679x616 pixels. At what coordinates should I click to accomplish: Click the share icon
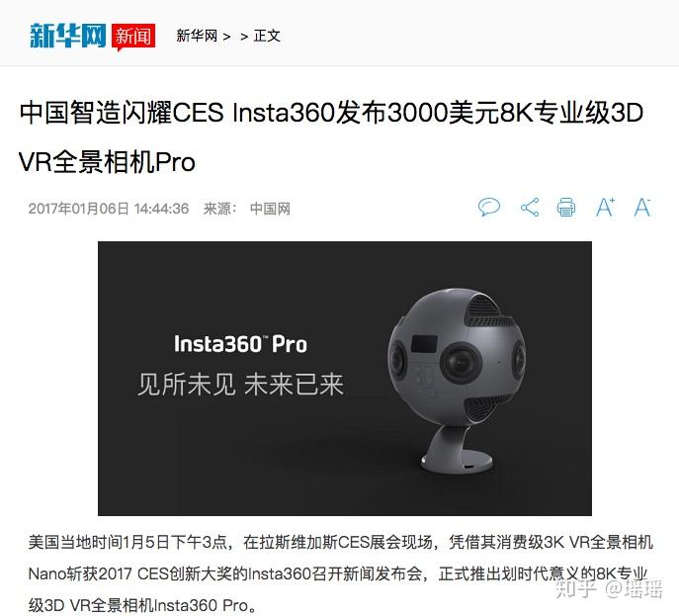530,207
